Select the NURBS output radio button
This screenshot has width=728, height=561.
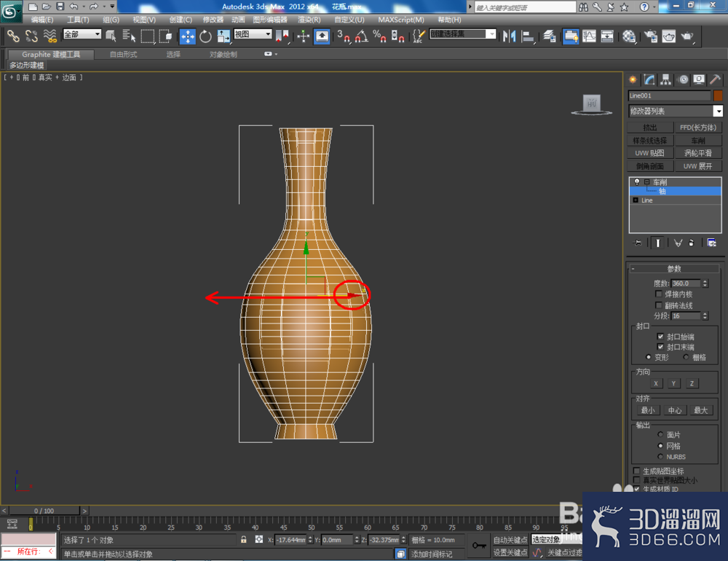660,456
